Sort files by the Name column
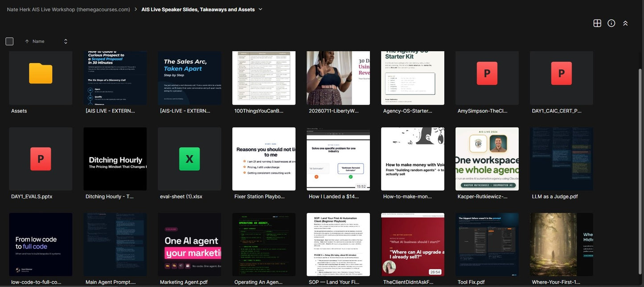 38,41
